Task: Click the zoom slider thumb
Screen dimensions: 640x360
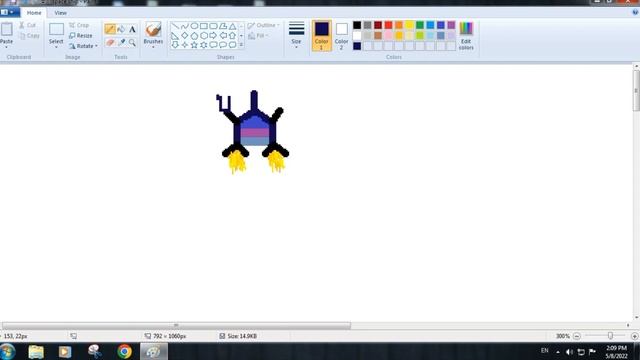Action: tap(610, 336)
